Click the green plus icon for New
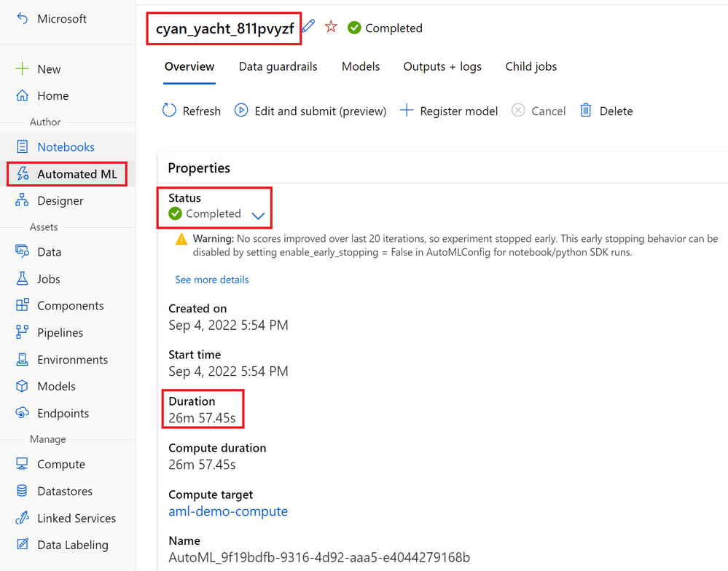Image resolution: width=728 pixels, height=571 pixels. tap(22, 68)
